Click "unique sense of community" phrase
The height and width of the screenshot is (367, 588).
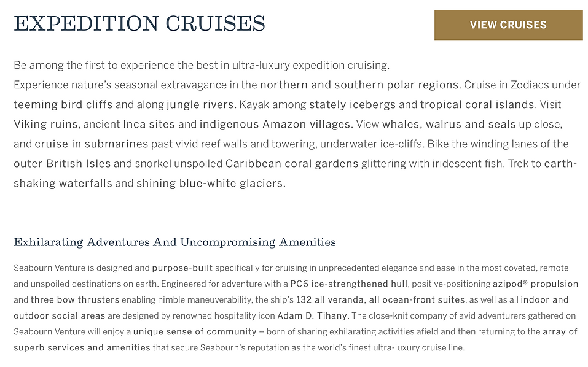(x=194, y=332)
